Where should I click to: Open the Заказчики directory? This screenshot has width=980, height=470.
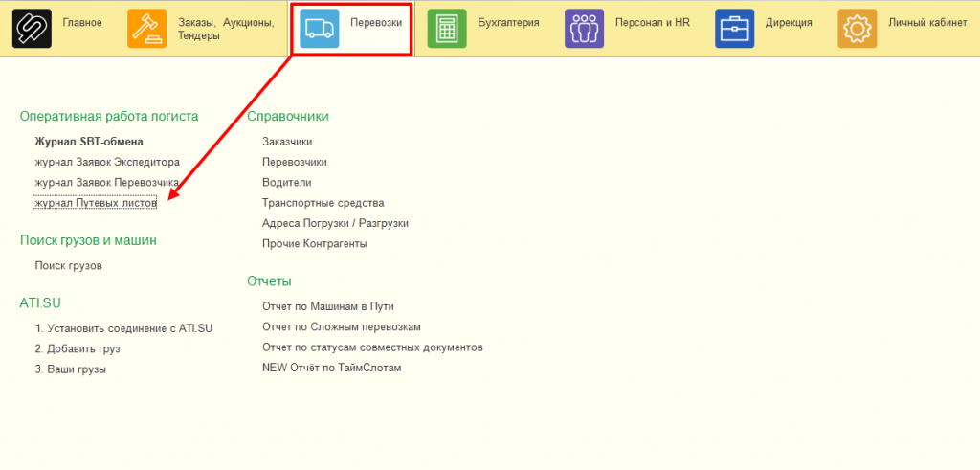point(287,142)
